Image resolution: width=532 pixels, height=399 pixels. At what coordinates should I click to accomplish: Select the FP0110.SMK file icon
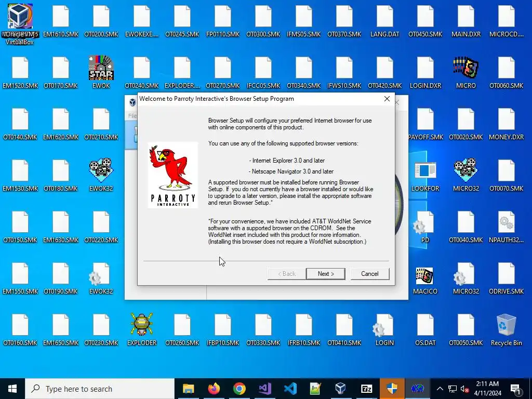[222, 20]
